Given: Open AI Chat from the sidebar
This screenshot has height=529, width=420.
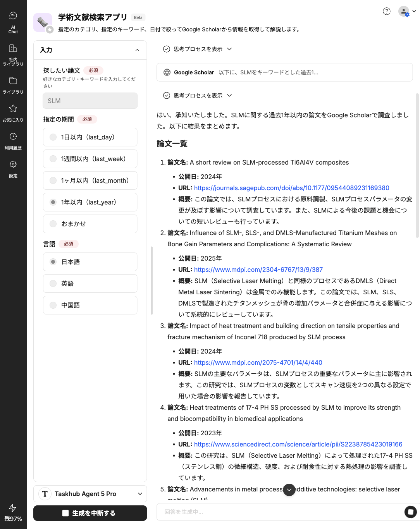Looking at the screenshot, I should [13, 22].
